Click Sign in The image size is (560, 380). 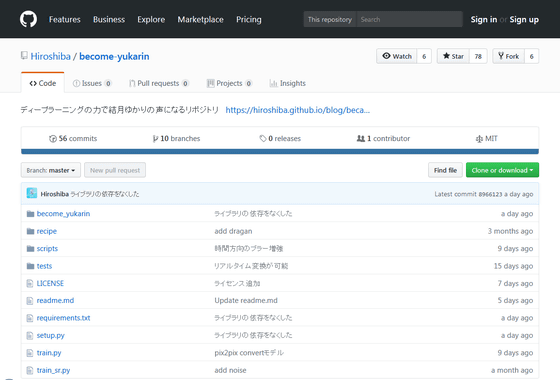tap(484, 19)
